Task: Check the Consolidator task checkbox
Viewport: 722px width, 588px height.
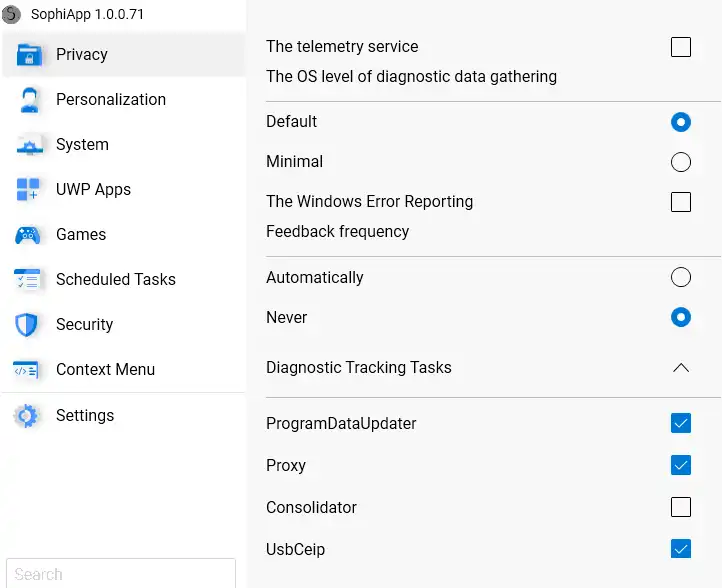Action: tap(681, 507)
